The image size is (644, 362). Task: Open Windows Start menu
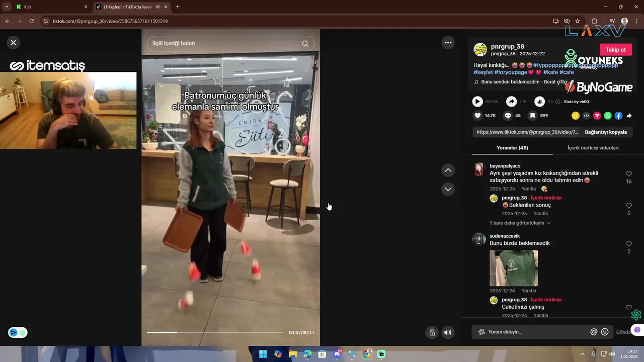[x=263, y=354]
